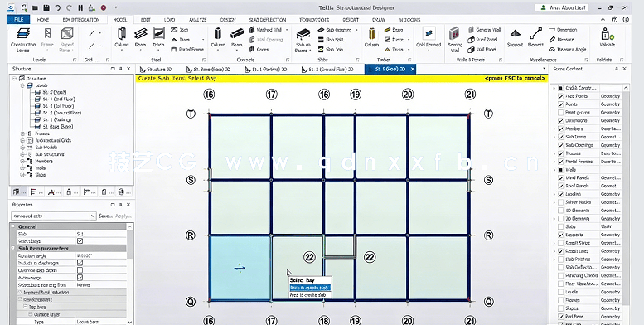The image size is (644, 325).
Task: Select Architectural Grids in Structure tree
Action: point(53,140)
